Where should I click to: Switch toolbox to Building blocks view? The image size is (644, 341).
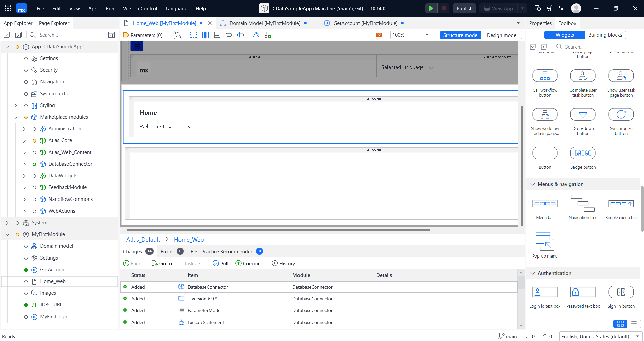tap(605, 35)
